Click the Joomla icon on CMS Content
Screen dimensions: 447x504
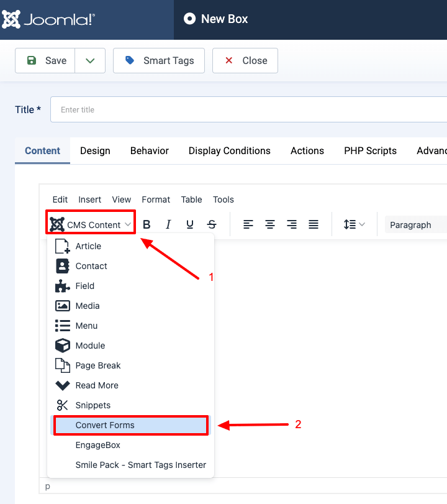[x=57, y=224]
